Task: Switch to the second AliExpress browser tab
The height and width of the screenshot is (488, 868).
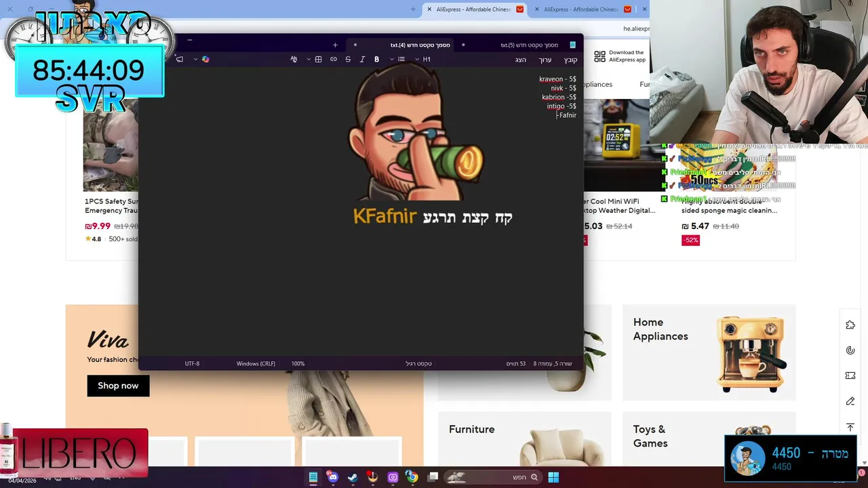Action: [582, 9]
